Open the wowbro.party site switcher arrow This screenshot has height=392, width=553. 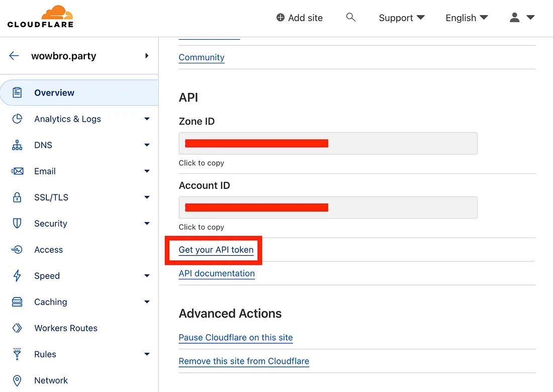pyautogui.click(x=147, y=56)
